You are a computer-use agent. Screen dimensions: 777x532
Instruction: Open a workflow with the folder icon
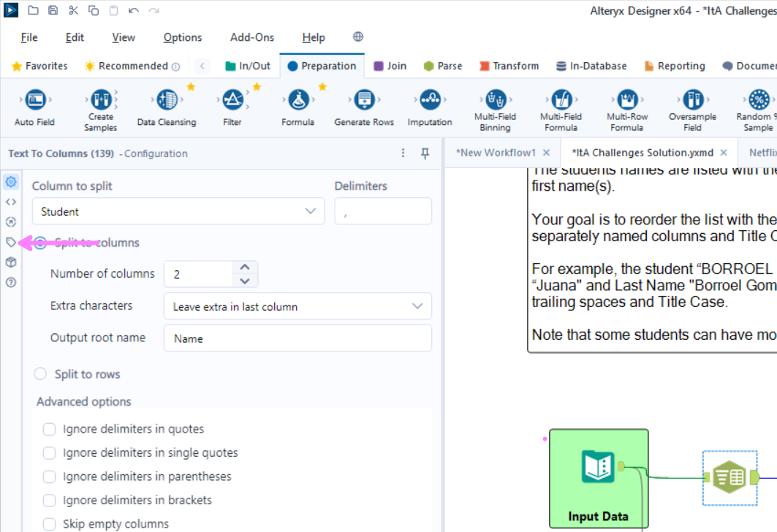point(33,10)
